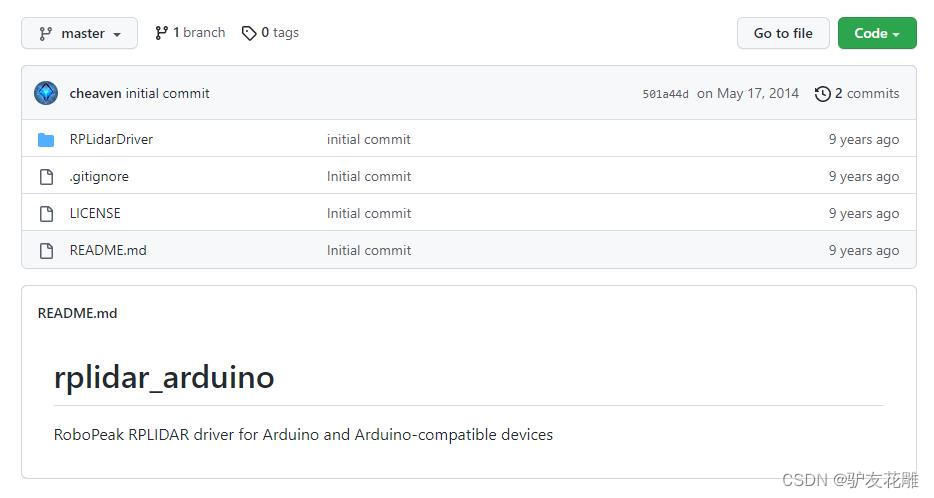Open the latest initial commit message
The width and height of the screenshot is (934, 498).
167,93
